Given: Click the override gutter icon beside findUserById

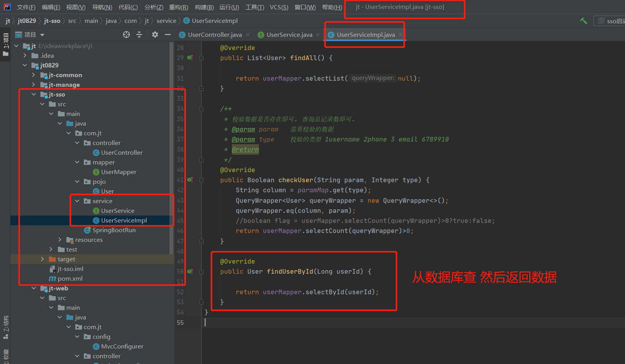Looking at the screenshot, I should coord(190,271).
